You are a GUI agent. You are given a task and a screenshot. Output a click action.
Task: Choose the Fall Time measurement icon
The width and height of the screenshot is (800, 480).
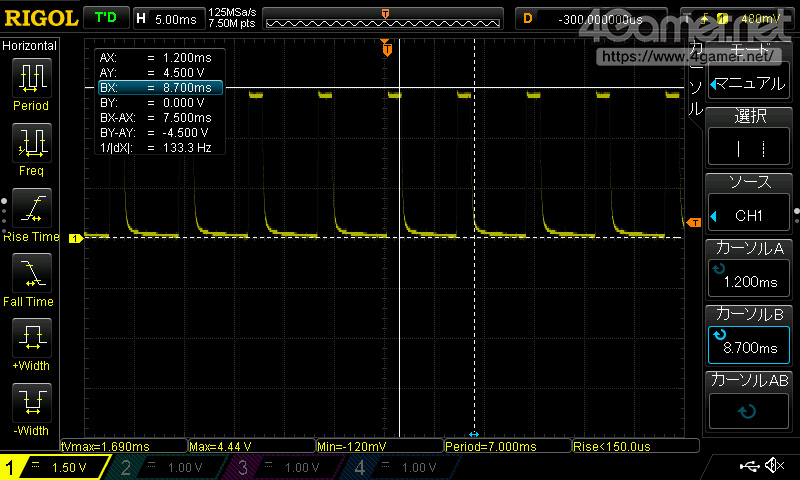(x=31, y=277)
